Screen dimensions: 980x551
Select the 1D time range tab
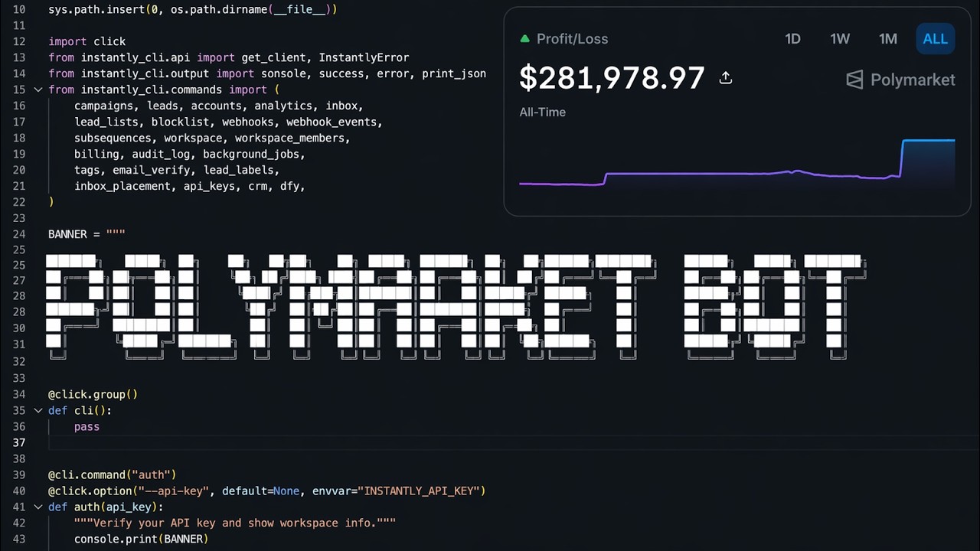[792, 39]
